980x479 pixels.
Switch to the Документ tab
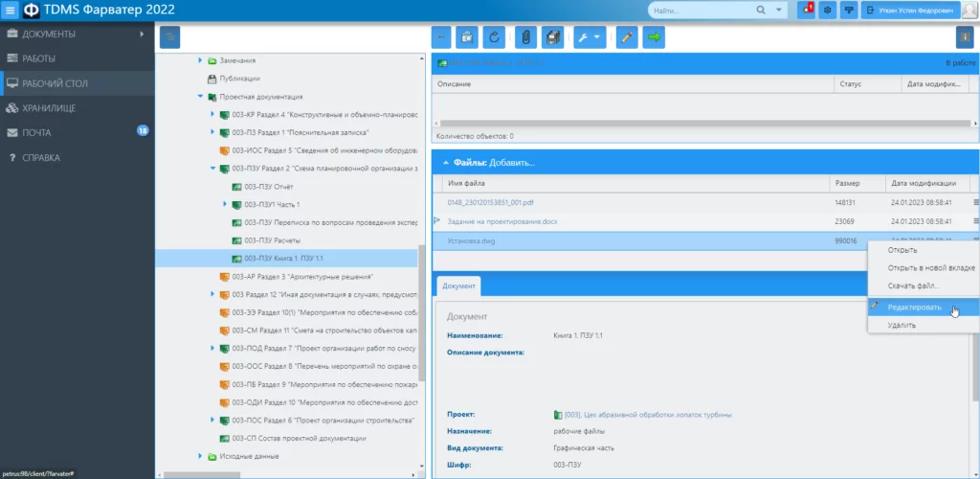click(x=458, y=286)
